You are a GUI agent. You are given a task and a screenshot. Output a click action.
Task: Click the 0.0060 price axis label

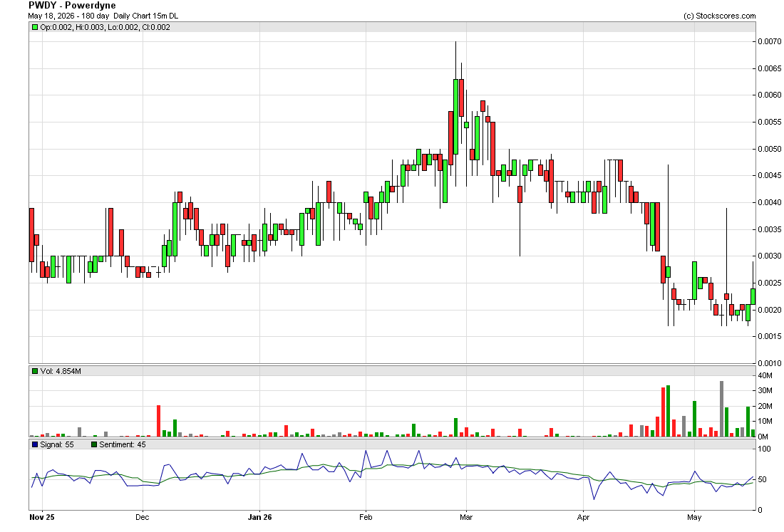[769, 95]
